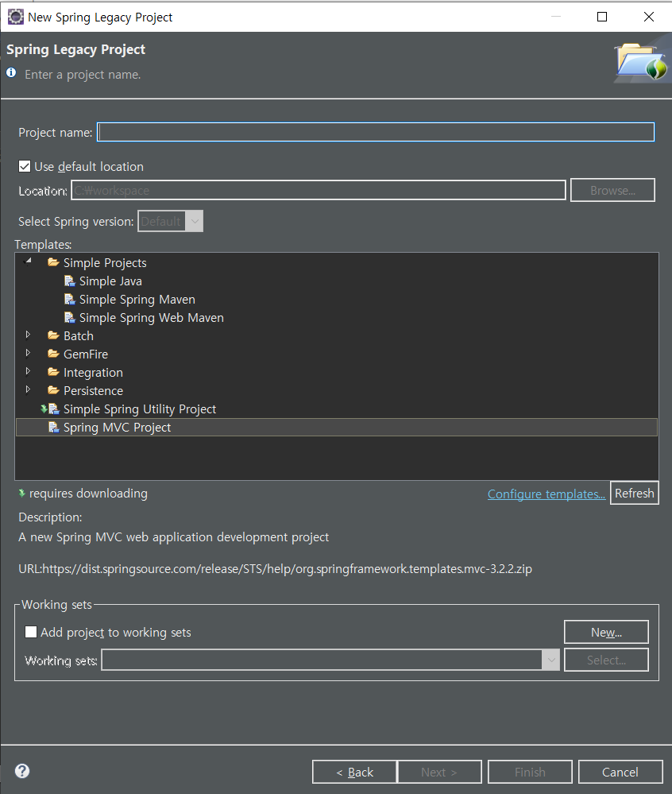The image size is (672, 794).
Task: Expand the GemFire folder
Action: pos(29,353)
